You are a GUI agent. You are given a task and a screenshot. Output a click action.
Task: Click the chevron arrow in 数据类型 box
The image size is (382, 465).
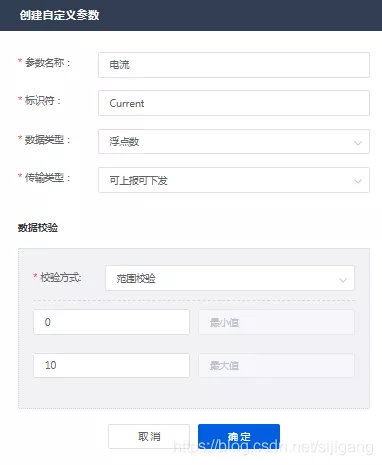point(358,143)
